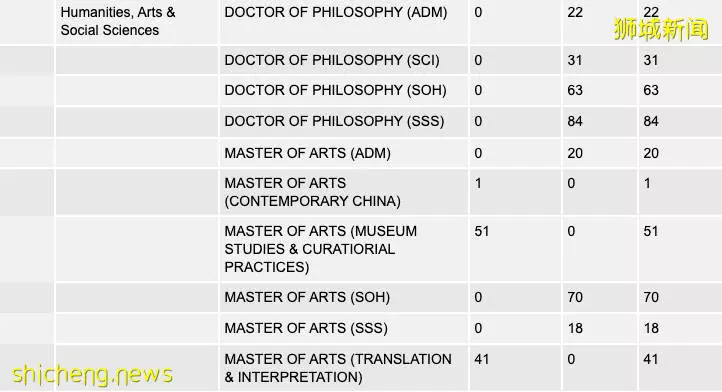This screenshot has width=722, height=392.
Task: Click DOCTOR OF PHILOSOPHY (SCI) program name
Action: 332,60
